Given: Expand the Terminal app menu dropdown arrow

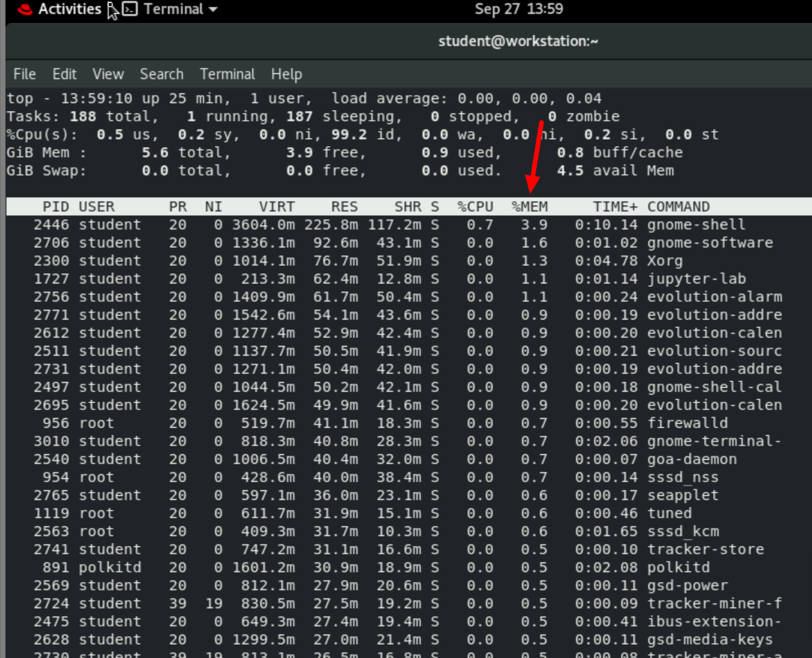Looking at the screenshot, I should point(213,10).
